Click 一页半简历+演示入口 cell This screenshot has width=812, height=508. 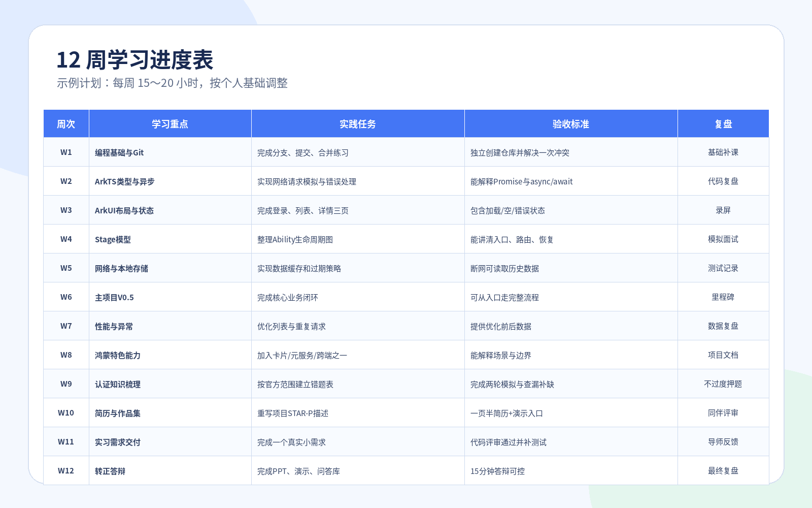(x=571, y=412)
